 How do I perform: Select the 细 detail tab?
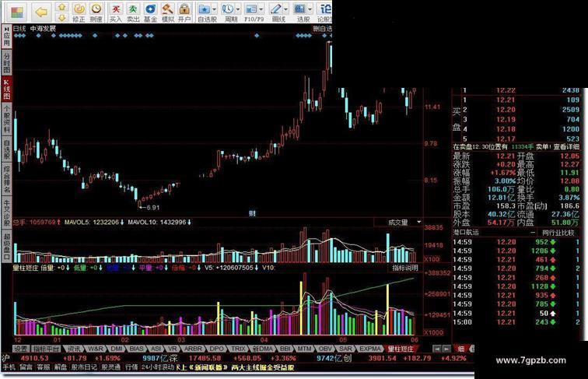[461, 349]
